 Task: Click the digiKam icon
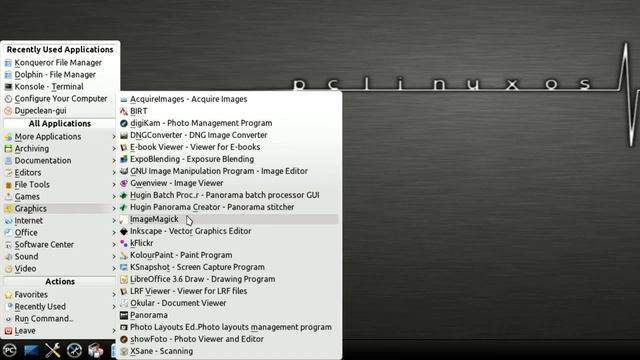tap(124, 123)
